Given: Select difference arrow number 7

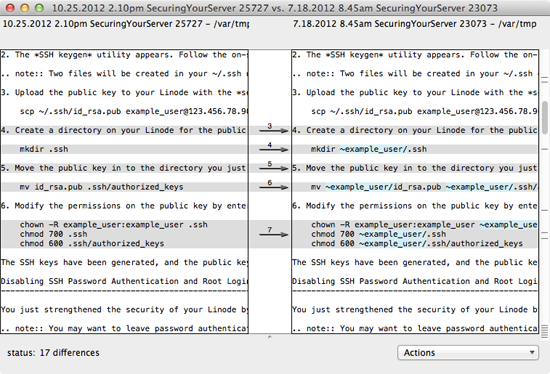Looking at the screenshot, I should coord(274,233).
